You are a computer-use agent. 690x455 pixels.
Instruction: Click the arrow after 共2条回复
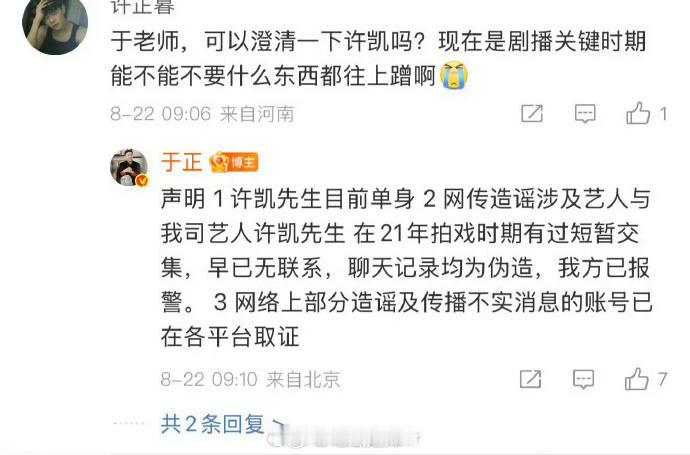(277, 424)
